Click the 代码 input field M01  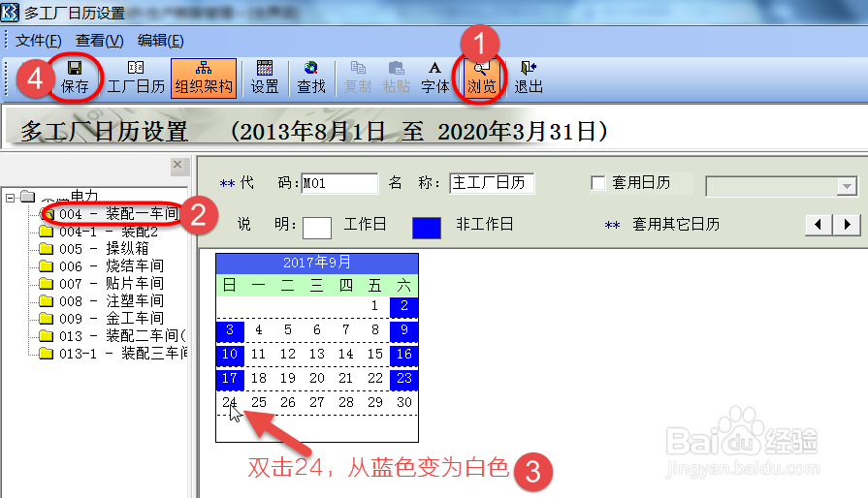[339, 183]
